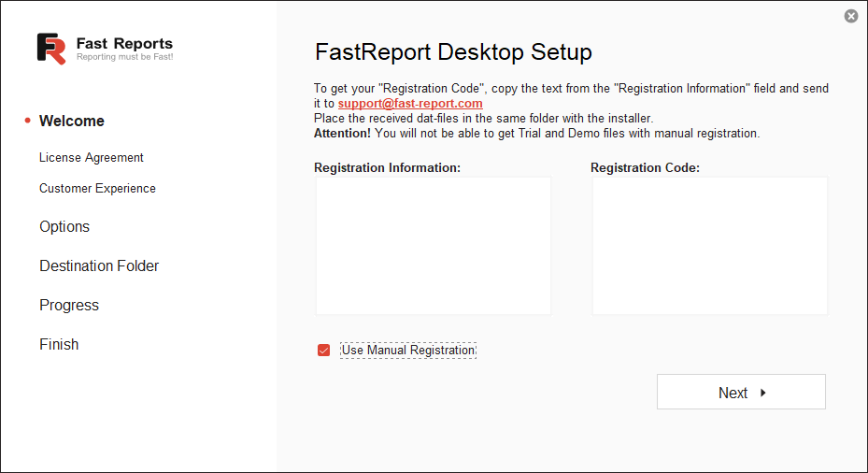Screen dimensions: 868x473
Task: Click the "Reporting must be Fast!" tagline
Action: coord(124,57)
